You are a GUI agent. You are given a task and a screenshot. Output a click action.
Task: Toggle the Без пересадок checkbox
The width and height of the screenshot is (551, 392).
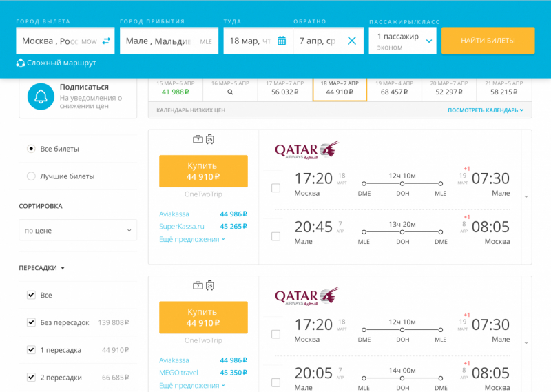pos(31,322)
